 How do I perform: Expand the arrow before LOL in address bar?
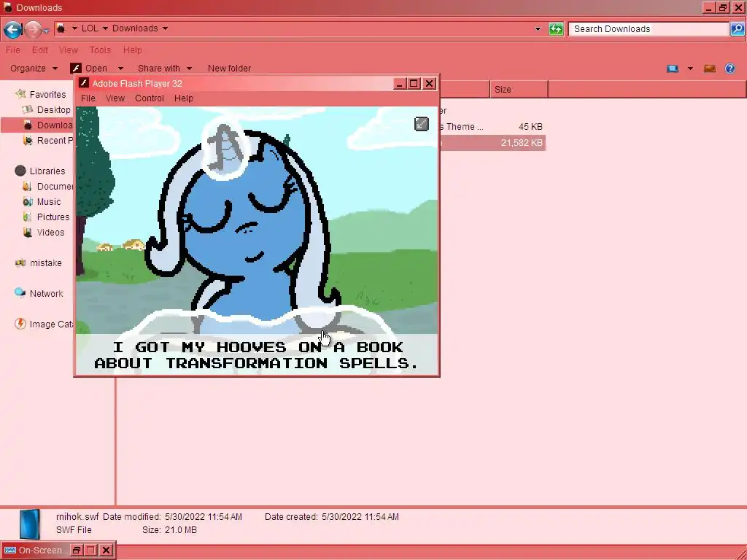74,28
